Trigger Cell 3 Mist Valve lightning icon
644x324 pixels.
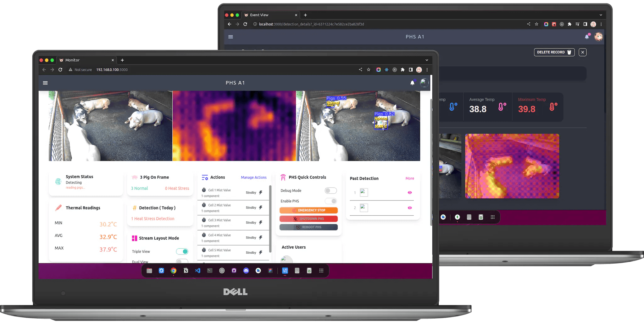click(261, 222)
